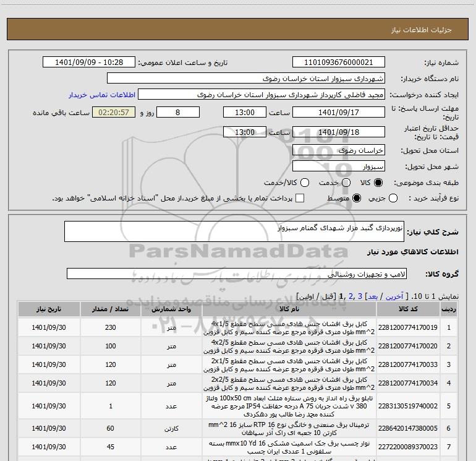
Task: Select item code 2281200774170033
Action: [x=408, y=364]
